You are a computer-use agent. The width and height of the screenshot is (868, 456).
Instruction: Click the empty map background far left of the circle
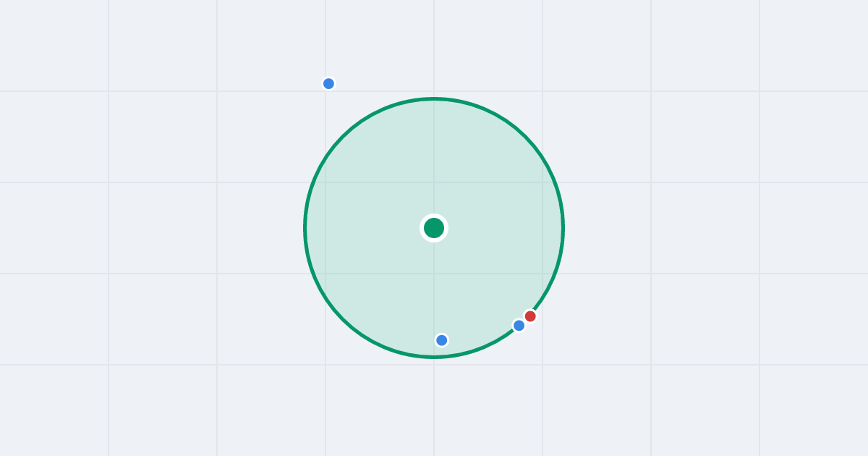coord(109,228)
